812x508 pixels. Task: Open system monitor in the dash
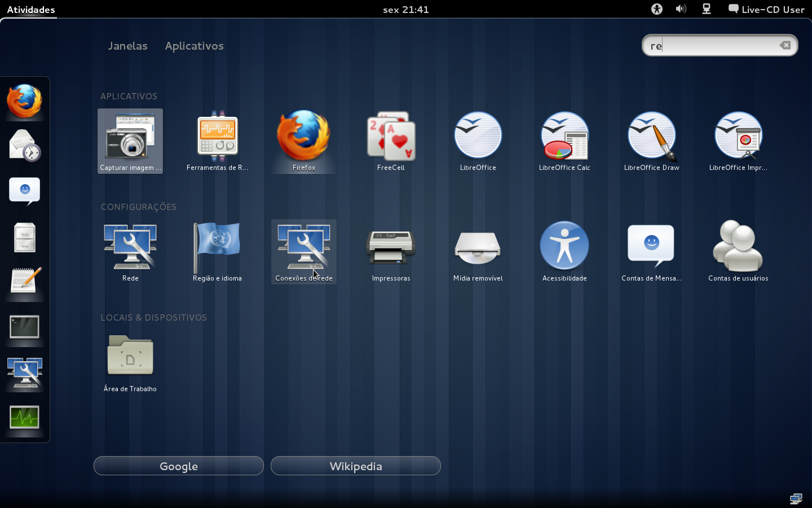[25, 418]
